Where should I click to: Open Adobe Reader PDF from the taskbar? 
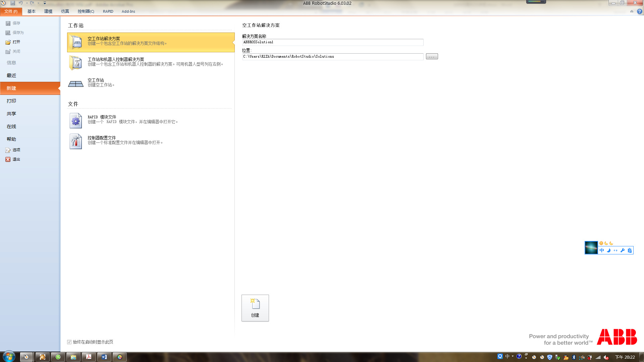pyautogui.click(x=89, y=357)
